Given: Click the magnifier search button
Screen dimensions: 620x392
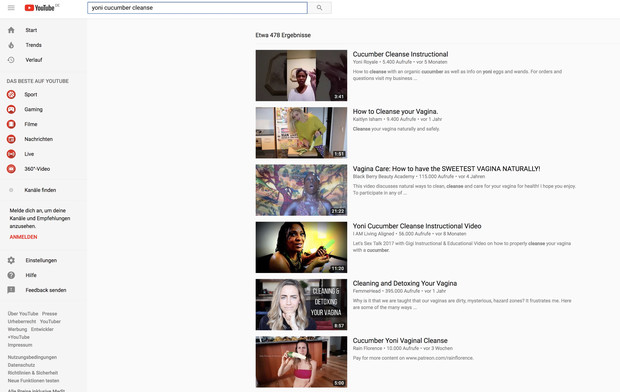Looking at the screenshot, I should coord(319,8).
